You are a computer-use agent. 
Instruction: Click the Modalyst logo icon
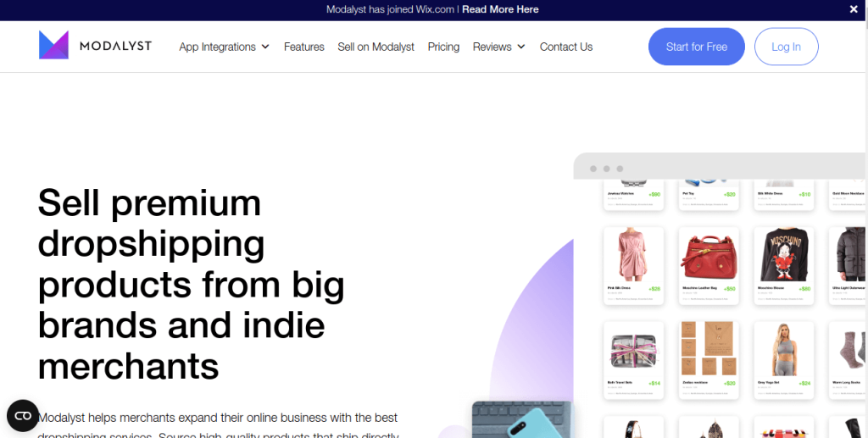click(53, 45)
